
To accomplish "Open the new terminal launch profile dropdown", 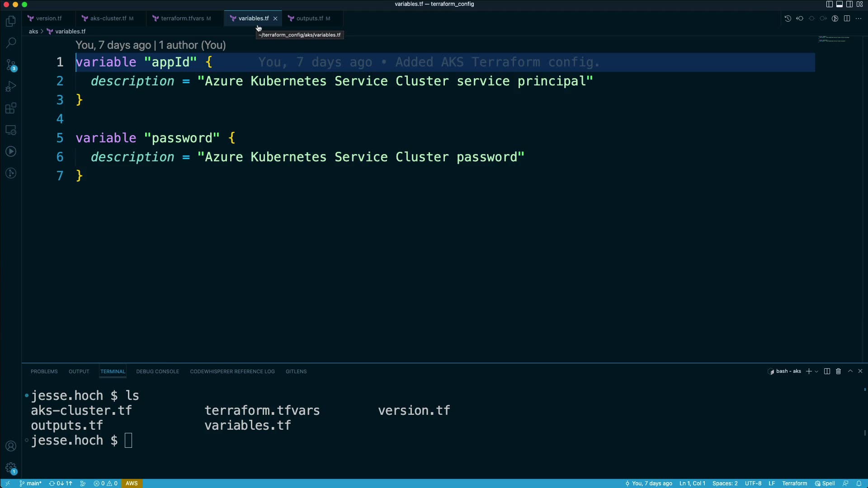I will point(816,371).
